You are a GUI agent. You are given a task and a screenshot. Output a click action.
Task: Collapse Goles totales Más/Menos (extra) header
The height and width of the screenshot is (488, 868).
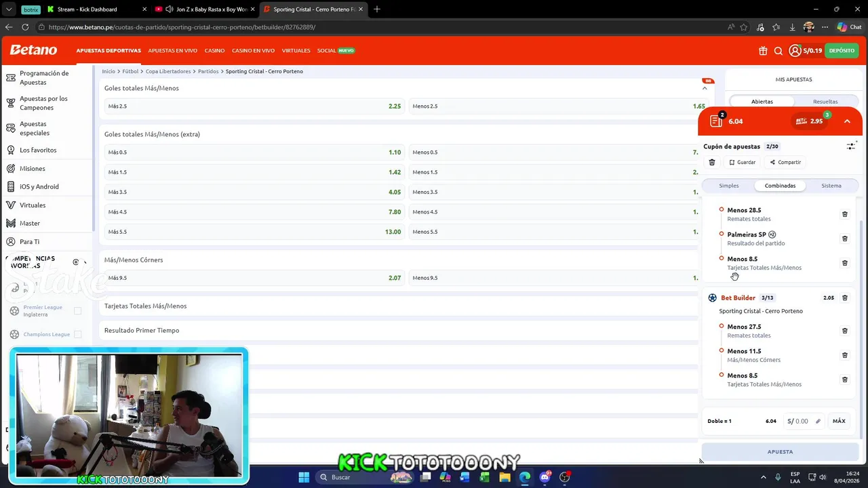(x=399, y=134)
